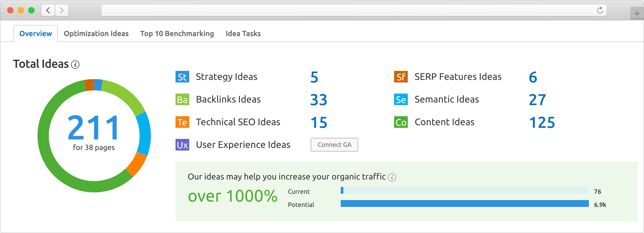Click the 'Strategy Ideas' label
The image size is (644, 233).
point(226,77)
